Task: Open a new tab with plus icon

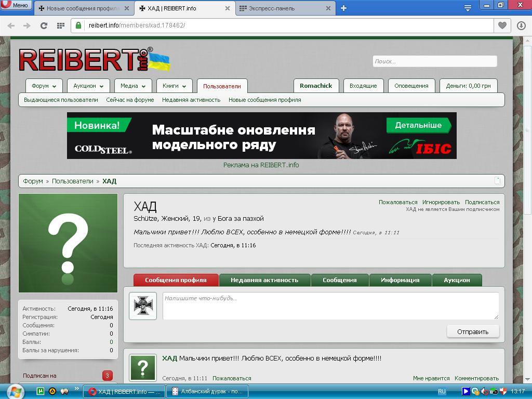Action: 344,8
